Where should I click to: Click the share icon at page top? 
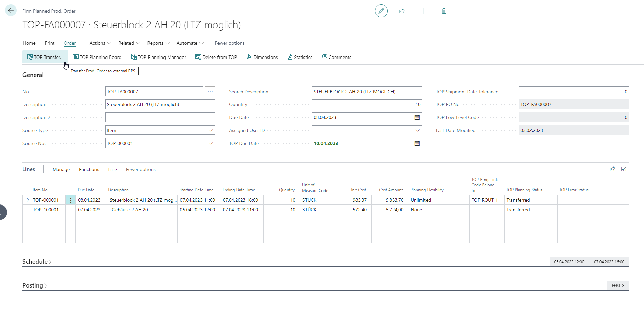[402, 11]
